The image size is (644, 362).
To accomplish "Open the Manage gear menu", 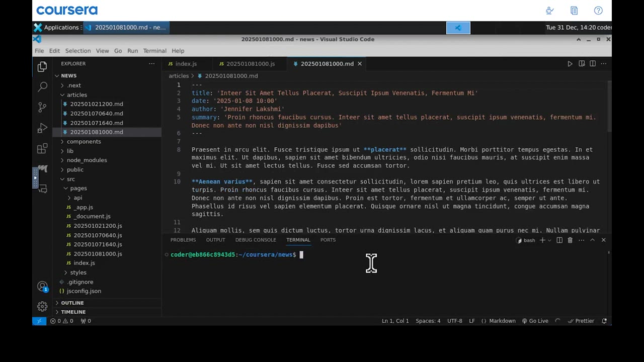I will click(42, 306).
